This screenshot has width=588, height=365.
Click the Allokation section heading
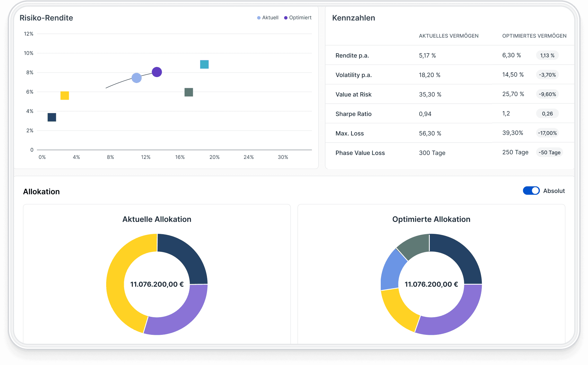click(x=42, y=192)
